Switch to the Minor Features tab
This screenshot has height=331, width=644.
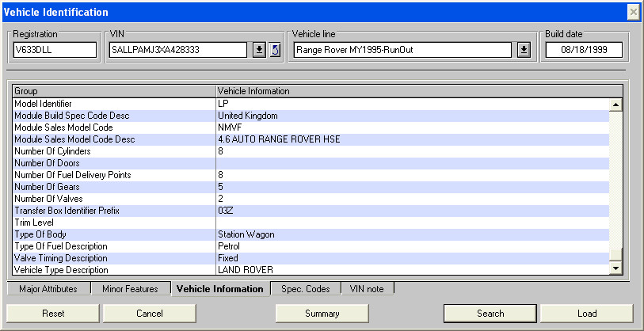(x=130, y=289)
